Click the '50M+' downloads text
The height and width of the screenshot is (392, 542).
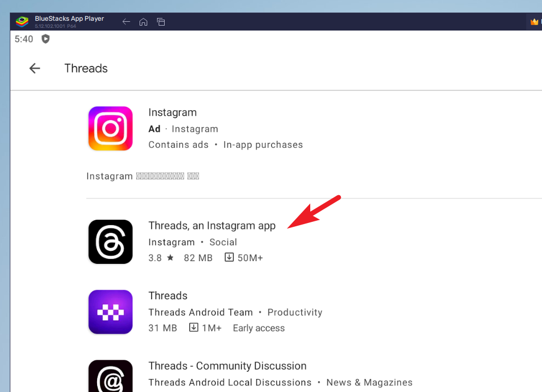coord(250,258)
